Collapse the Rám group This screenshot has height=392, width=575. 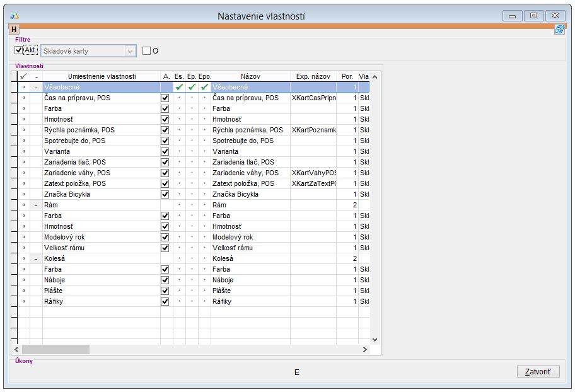tap(36, 205)
